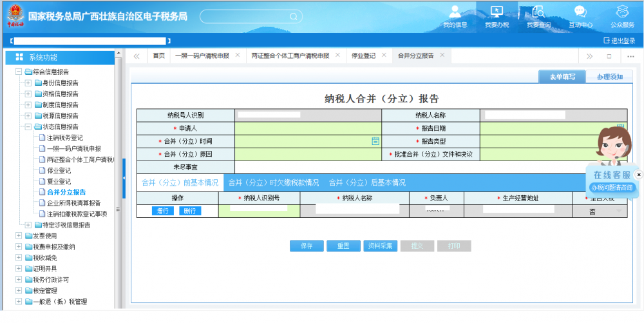644x323 pixels.
Task: Open 注销税务登记 in the sidebar tree
Action: tap(64, 137)
